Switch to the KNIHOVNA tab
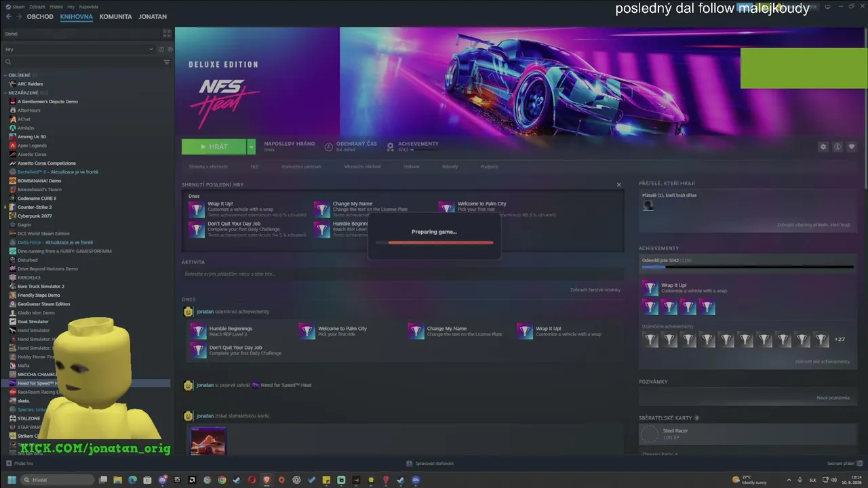868x488 pixels. 77,16
